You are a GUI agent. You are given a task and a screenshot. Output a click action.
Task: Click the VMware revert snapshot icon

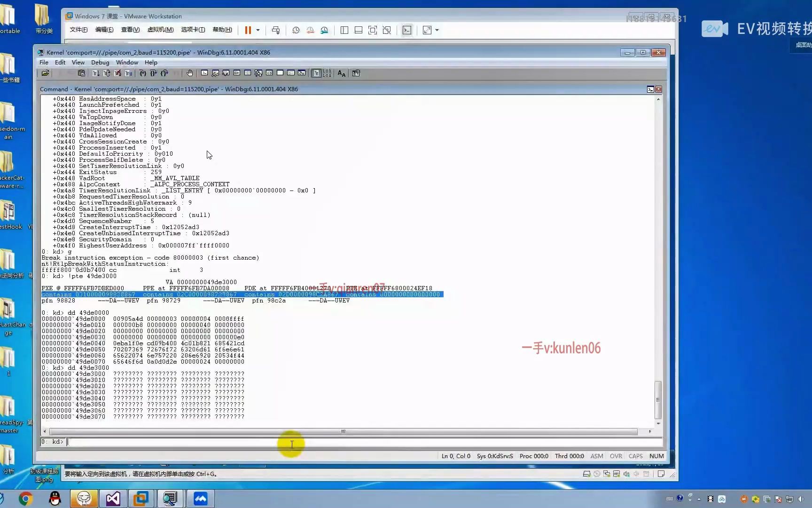(310, 30)
